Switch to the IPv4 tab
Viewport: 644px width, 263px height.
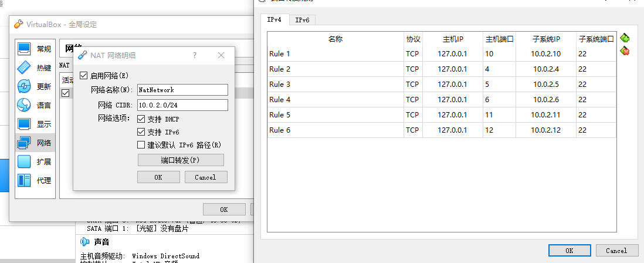point(274,19)
